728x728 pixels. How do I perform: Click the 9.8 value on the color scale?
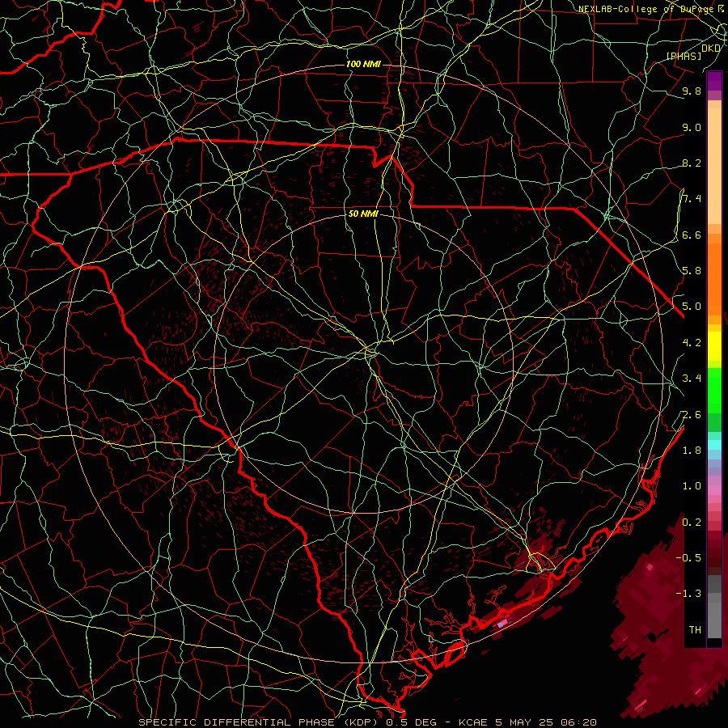click(692, 91)
